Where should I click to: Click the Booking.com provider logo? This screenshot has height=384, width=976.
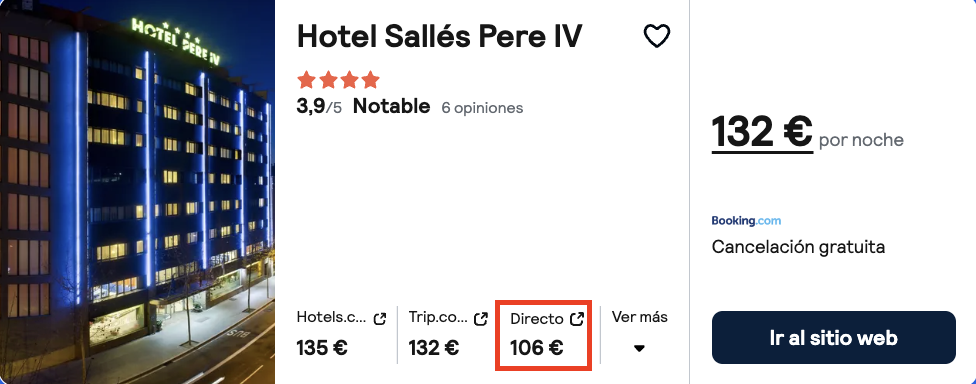(x=746, y=221)
